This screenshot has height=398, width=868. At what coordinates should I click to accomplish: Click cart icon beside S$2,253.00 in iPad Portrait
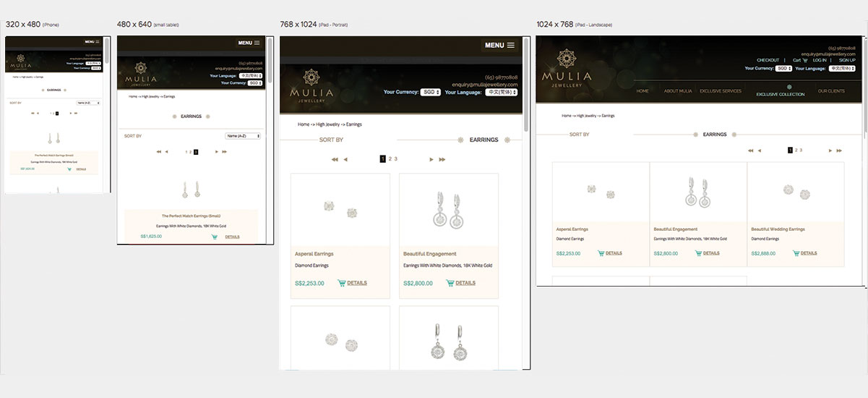pos(342,283)
